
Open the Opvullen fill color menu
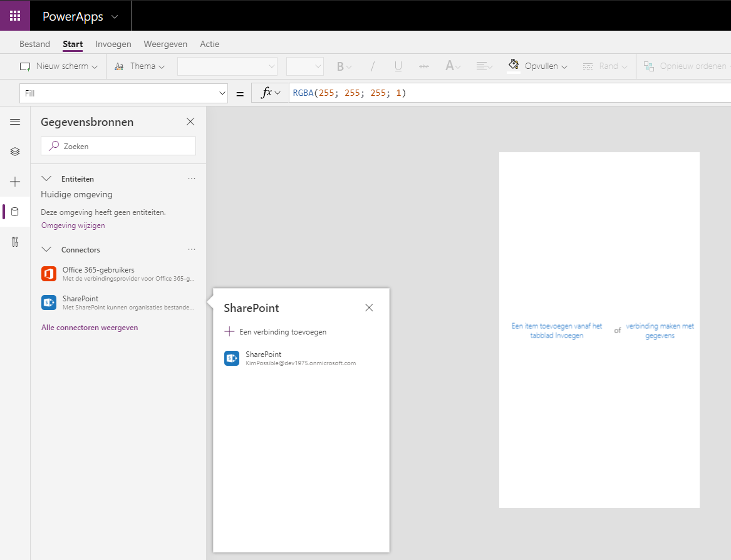(x=537, y=66)
